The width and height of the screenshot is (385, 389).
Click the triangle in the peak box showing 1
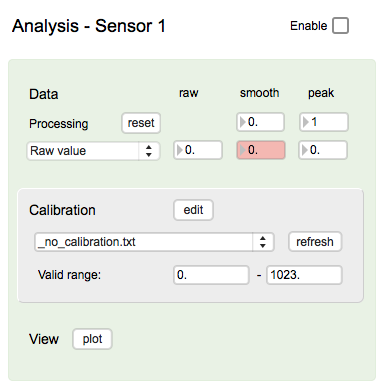[x=305, y=122]
